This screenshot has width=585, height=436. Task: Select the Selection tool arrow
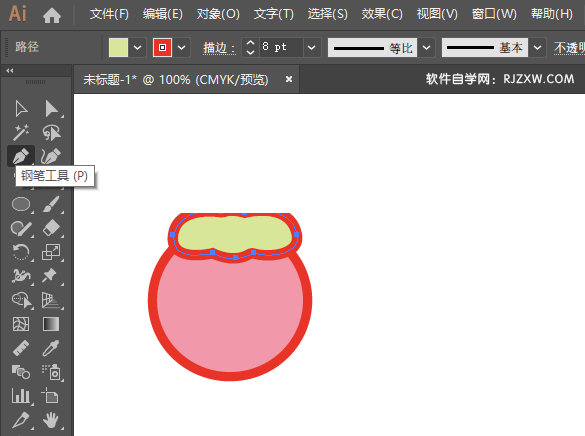(x=21, y=109)
